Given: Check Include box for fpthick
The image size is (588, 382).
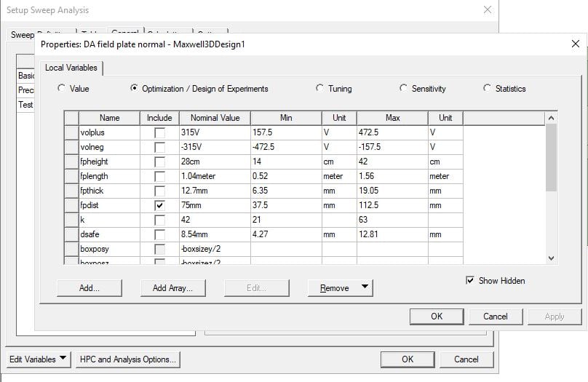Looking at the screenshot, I should coord(160,191).
